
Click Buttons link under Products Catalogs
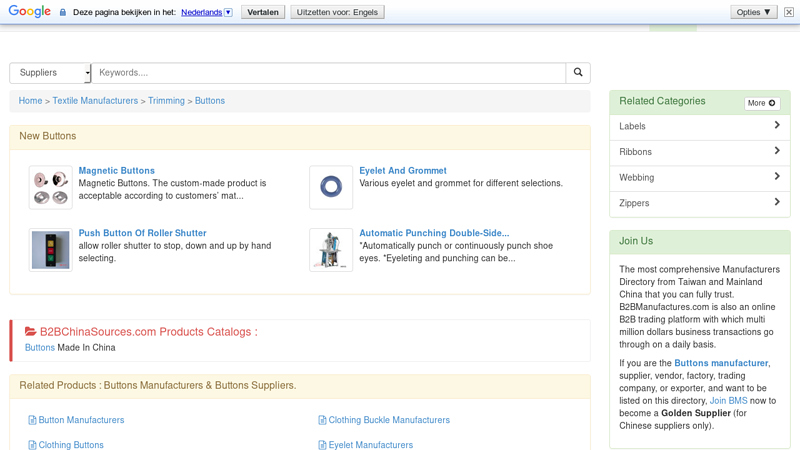(40, 347)
